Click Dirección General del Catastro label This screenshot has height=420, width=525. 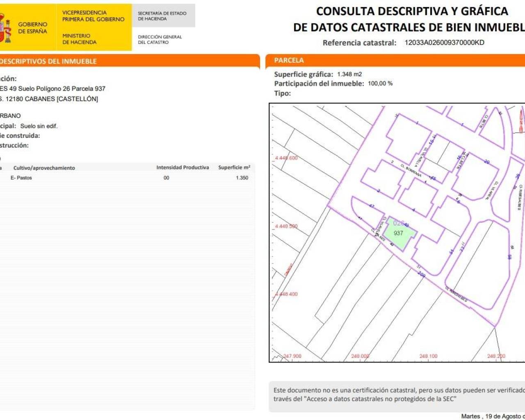[160, 39]
